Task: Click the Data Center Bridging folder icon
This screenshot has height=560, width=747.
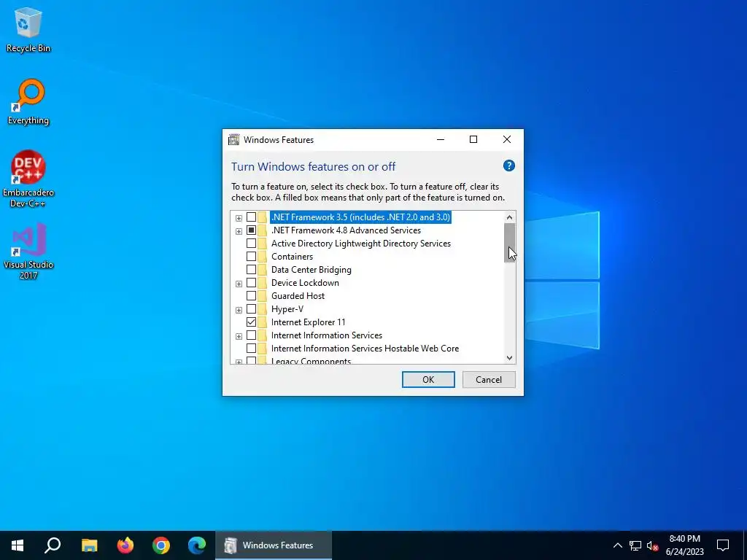Action: [263, 270]
